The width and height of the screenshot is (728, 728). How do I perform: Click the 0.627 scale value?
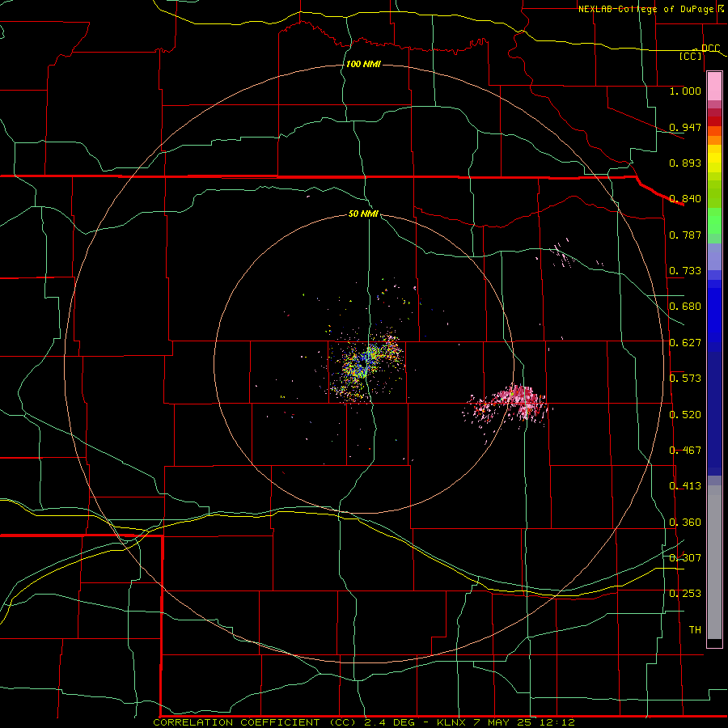(x=685, y=343)
